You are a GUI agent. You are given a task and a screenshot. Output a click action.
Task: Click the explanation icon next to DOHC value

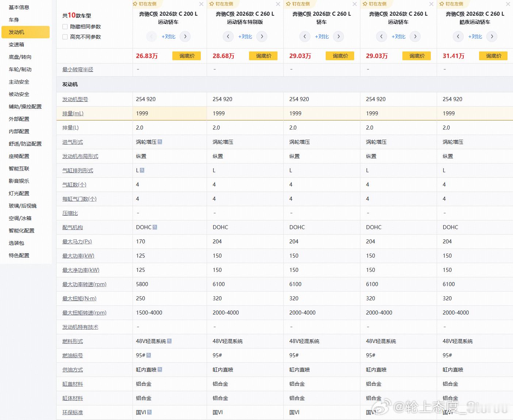click(x=156, y=227)
